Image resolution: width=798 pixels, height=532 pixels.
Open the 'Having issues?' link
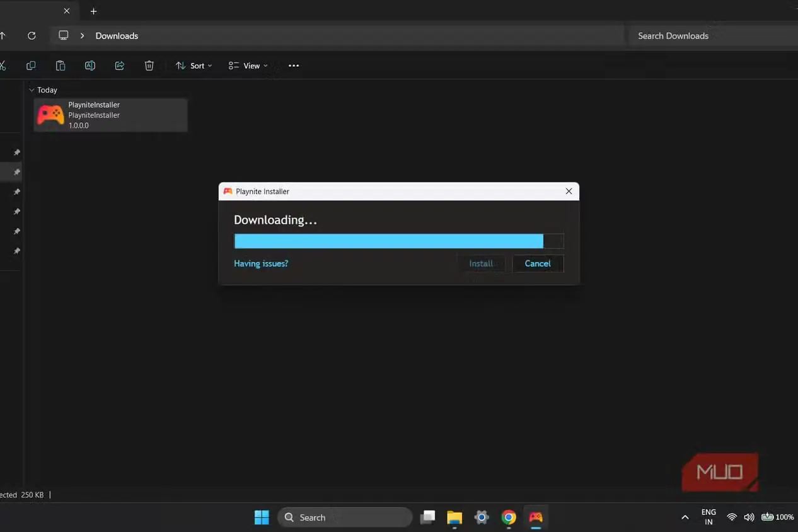point(261,263)
